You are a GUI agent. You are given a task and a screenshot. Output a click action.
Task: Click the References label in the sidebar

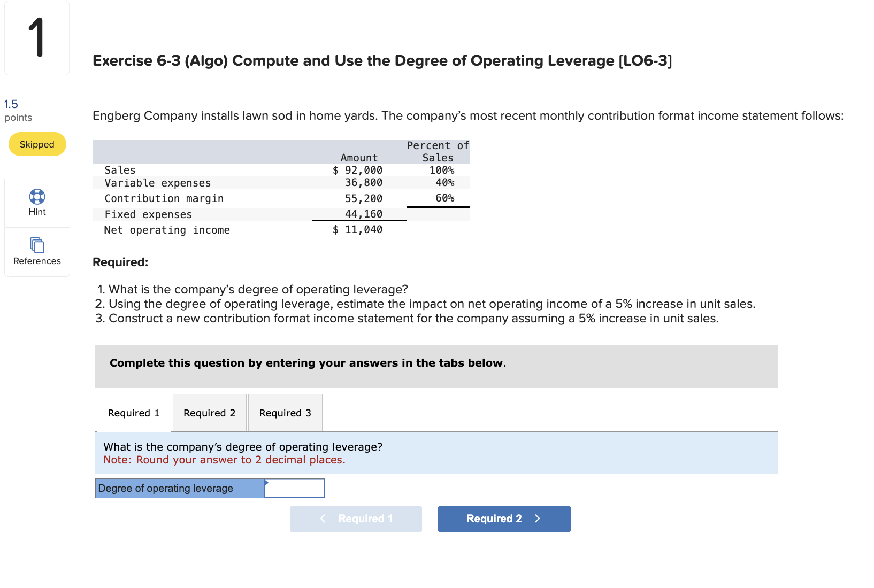pos(36,261)
